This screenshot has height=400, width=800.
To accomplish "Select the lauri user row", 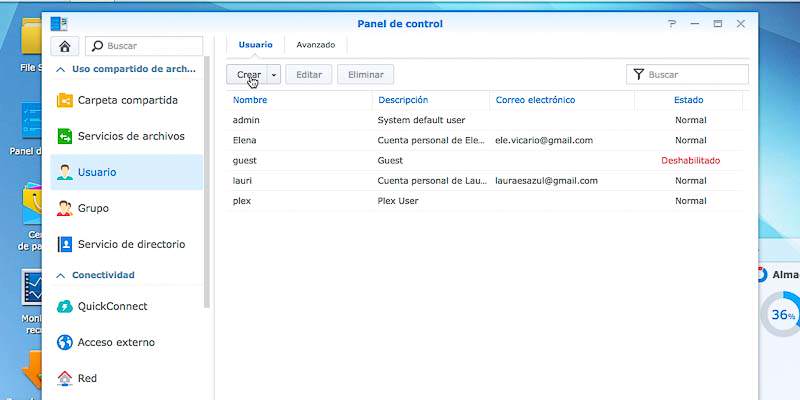I will 485,181.
